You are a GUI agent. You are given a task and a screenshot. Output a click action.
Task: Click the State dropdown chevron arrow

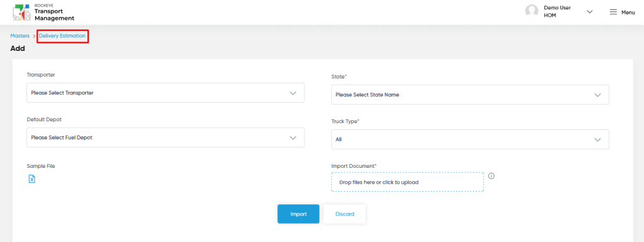tap(597, 95)
